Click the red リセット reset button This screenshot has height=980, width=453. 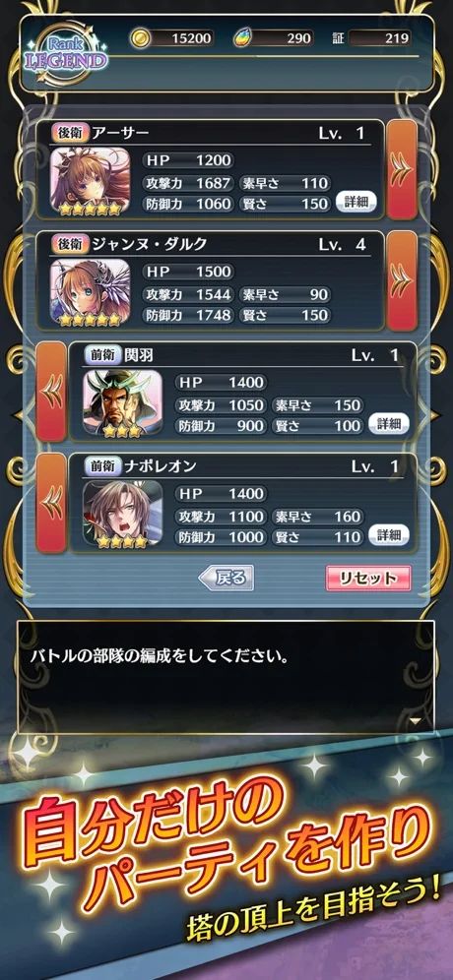click(368, 579)
